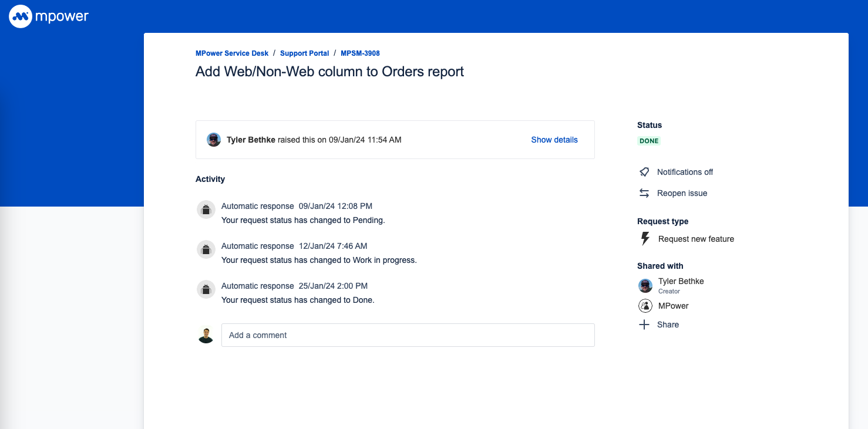Focus the Add a comment field
This screenshot has height=429, width=868.
point(408,335)
